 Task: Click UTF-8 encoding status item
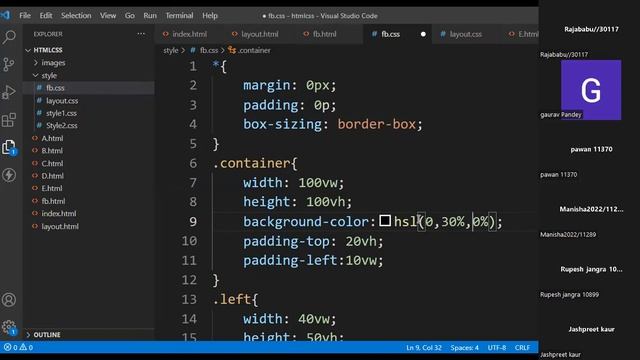[x=497, y=348]
